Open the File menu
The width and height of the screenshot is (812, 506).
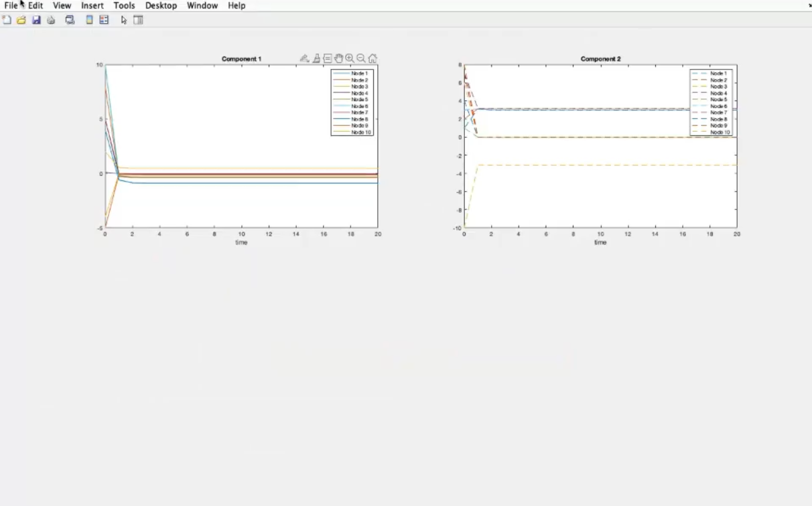pos(11,5)
